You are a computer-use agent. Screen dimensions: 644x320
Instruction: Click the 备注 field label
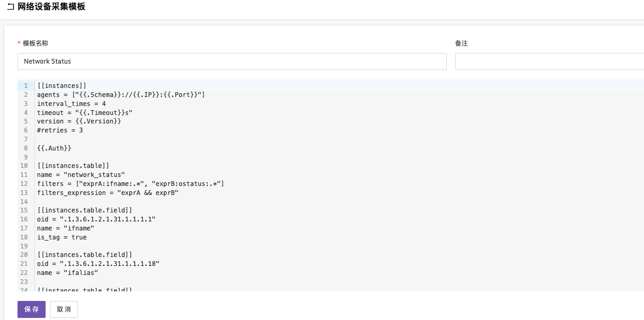click(462, 43)
